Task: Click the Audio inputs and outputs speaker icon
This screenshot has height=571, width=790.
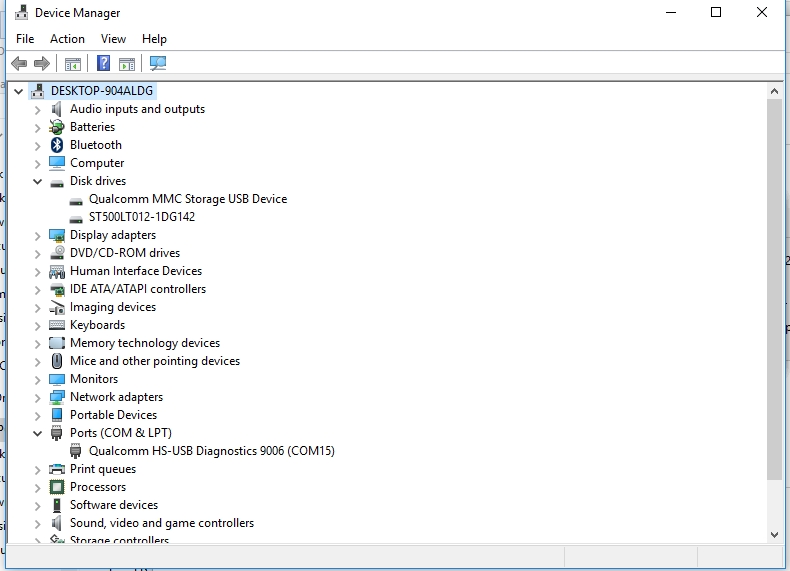Action: pos(56,109)
